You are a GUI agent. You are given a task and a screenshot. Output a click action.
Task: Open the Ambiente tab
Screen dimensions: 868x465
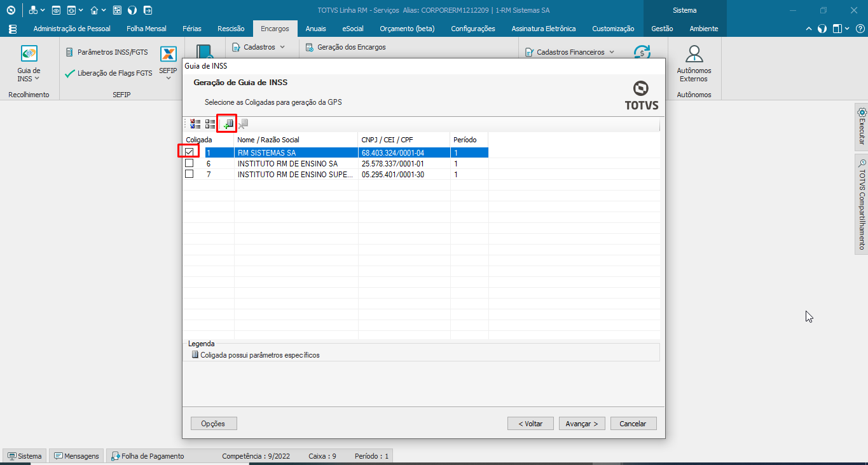[704, 29]
